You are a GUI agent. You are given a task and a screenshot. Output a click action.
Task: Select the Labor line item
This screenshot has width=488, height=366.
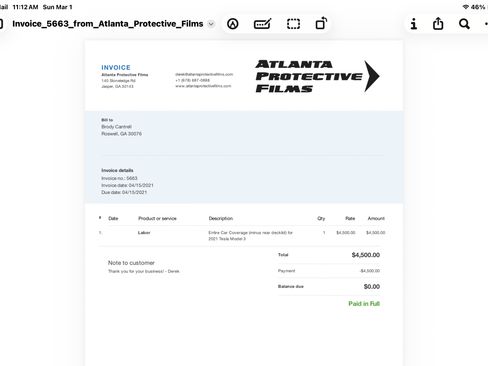144,233
